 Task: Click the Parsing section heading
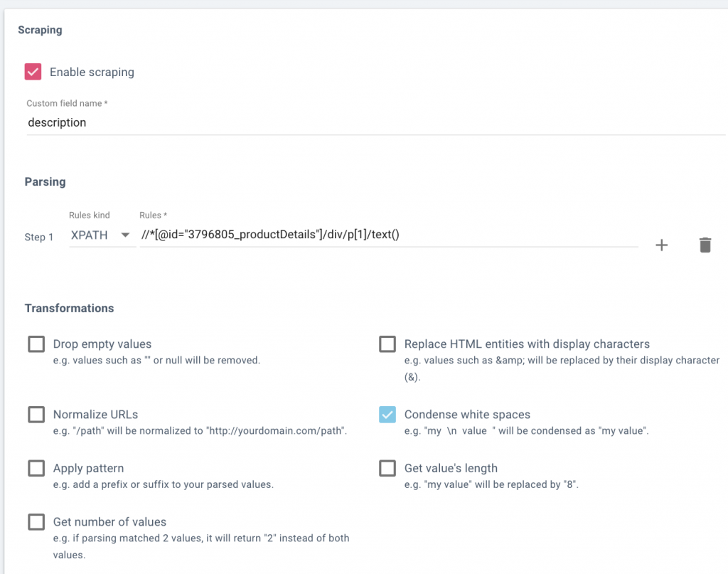[x=45, y=181]
